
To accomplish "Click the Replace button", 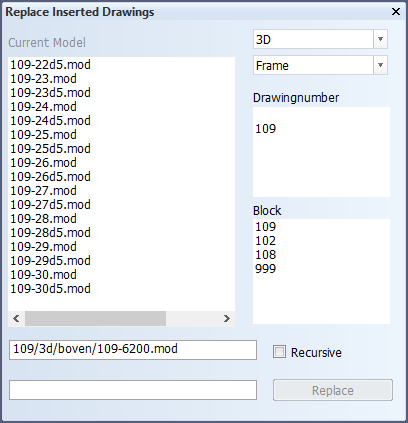I will pos(333,390).
